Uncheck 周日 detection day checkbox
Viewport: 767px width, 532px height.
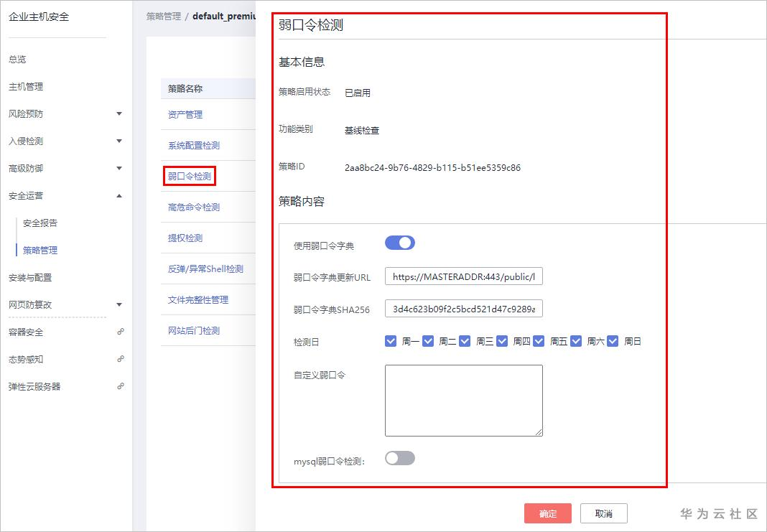pyautogui.click(x=613, y=341)
